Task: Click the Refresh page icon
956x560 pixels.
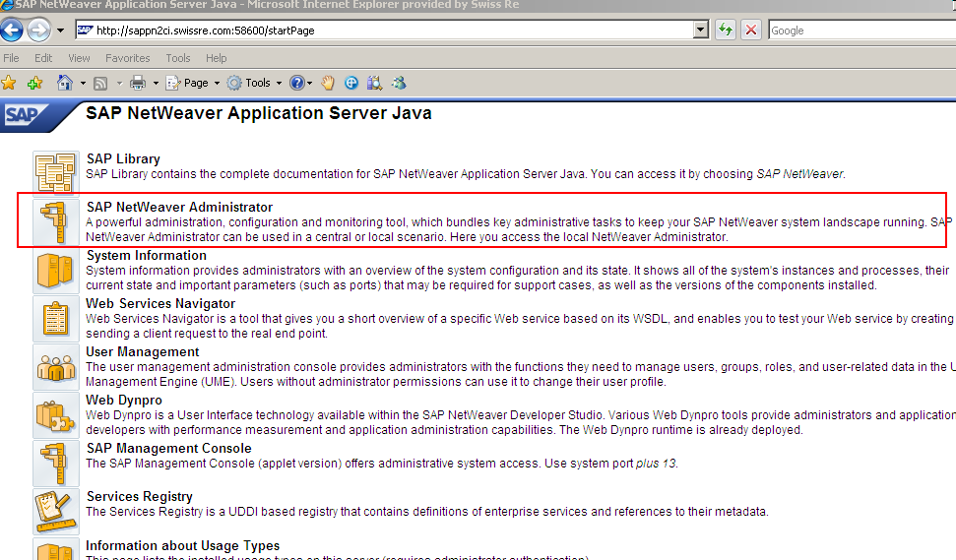Action: [725, 30]
